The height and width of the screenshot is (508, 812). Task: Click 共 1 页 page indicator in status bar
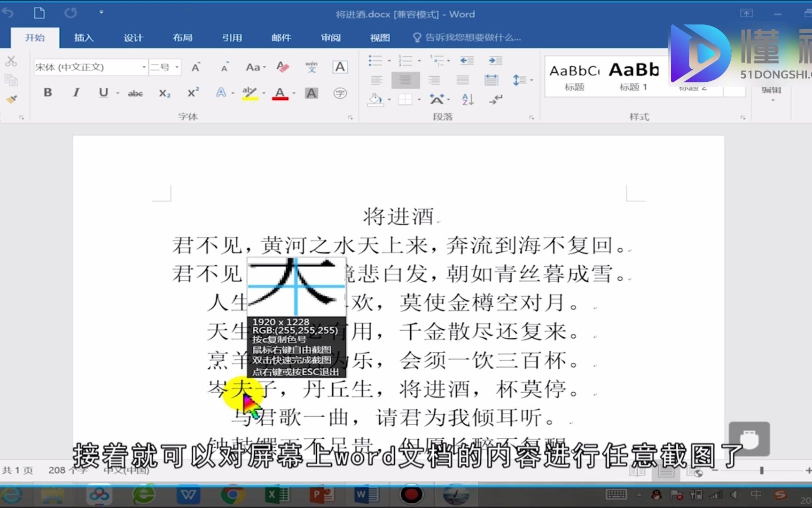[18, 470]
